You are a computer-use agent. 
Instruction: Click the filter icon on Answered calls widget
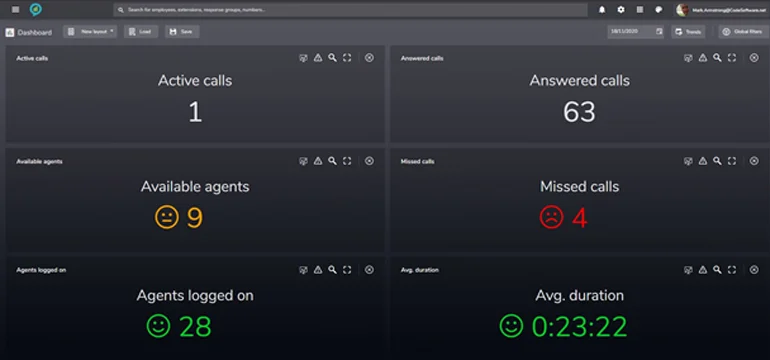pyautogui.click(x=688, y=58)
